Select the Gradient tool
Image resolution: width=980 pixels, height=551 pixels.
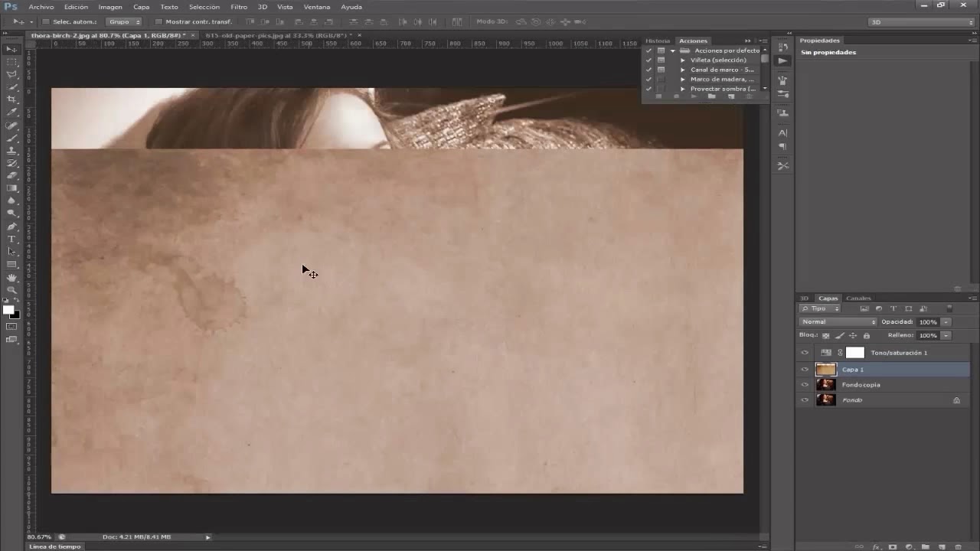(11, 188)
